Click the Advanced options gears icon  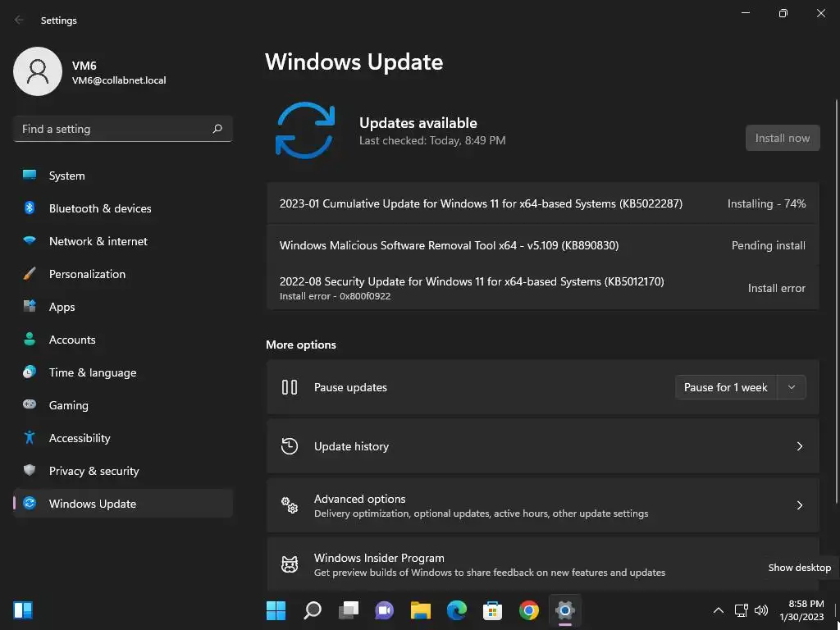pos(290,504)
